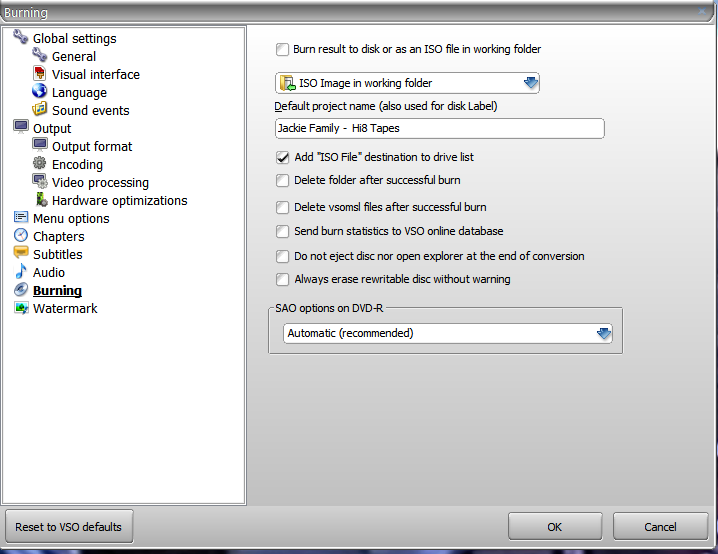The width and height of the screenshot is (718, 554).
Task: Open Menu options settings page
Action: (x=71, y=218)
